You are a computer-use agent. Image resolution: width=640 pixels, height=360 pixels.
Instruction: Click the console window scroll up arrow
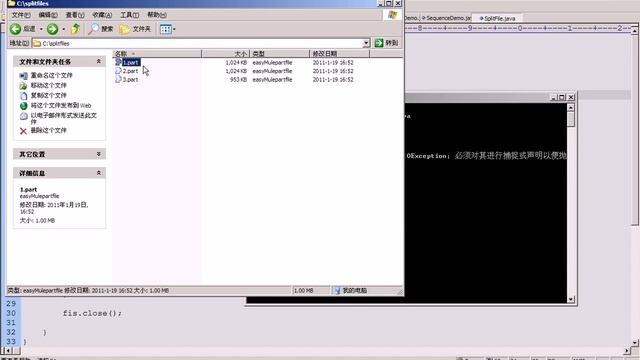pyautogui.click(x=571, y=107)
